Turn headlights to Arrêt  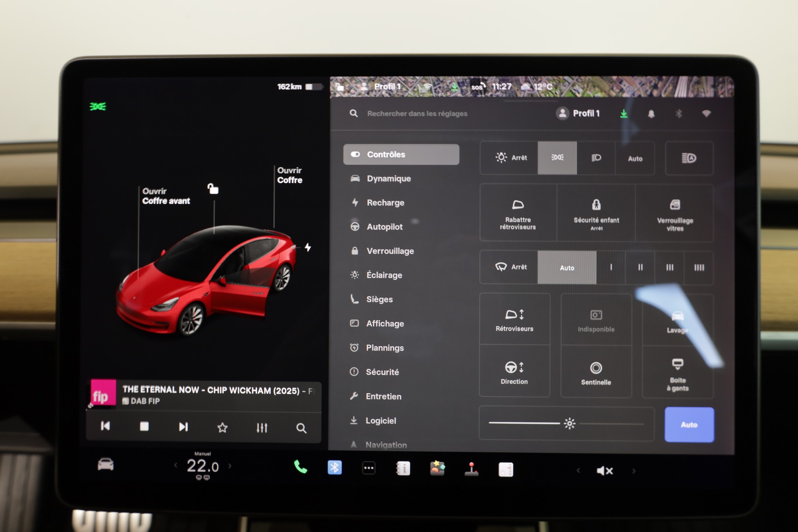511,158
